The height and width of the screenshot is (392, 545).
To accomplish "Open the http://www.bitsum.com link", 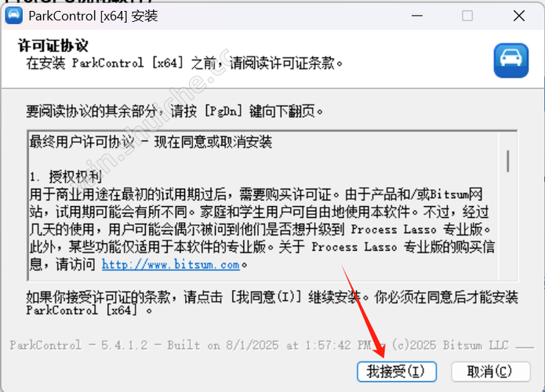I will [x=171, y=264].
